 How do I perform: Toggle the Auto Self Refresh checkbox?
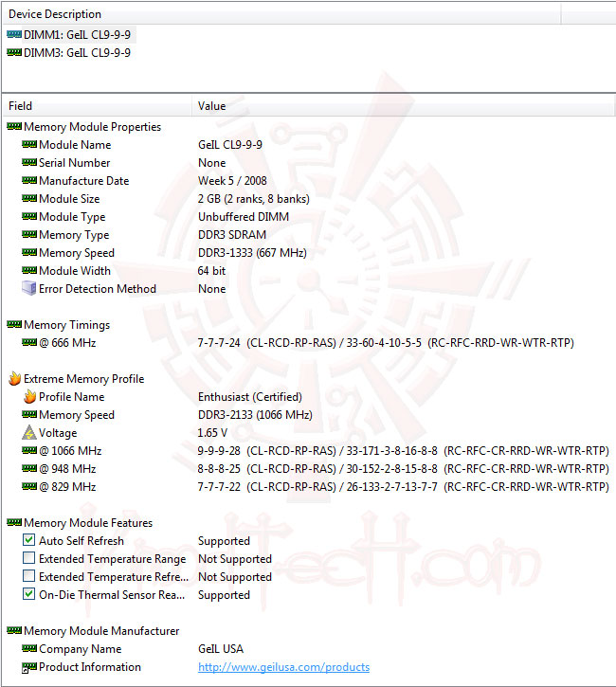pyautogui.click(x=29, y=540)
